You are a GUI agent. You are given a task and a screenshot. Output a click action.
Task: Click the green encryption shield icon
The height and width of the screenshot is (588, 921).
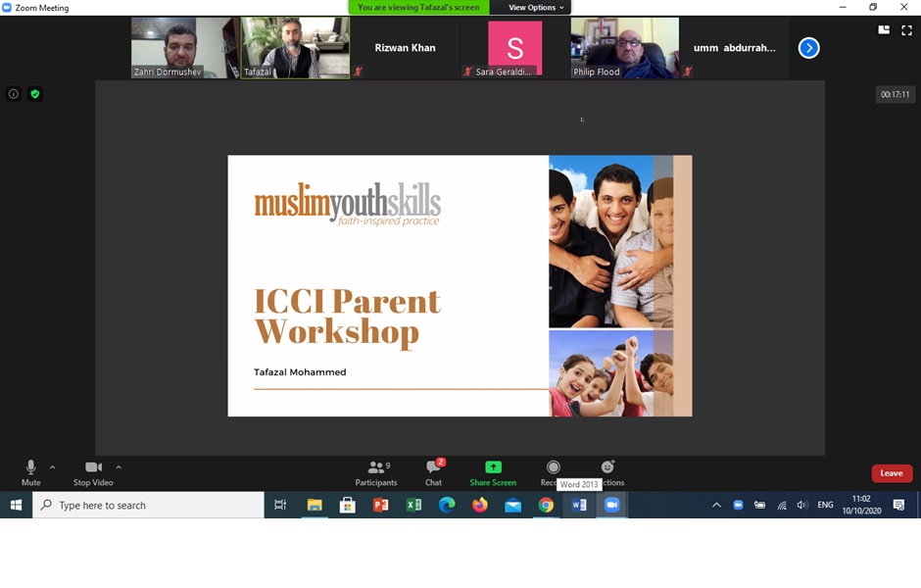click(x=35, y=94)
